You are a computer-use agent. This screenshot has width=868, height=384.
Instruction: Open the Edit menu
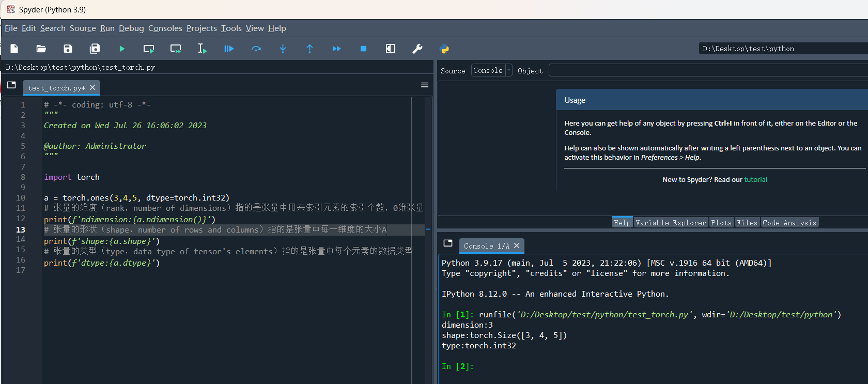29,28
